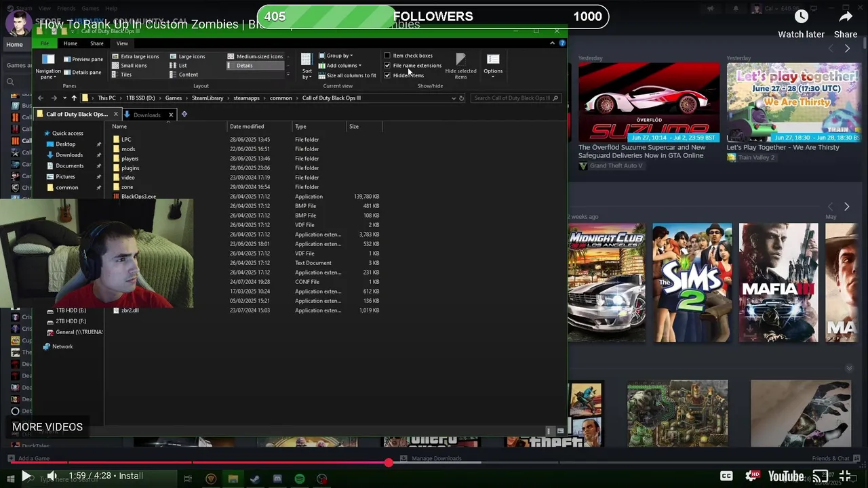868x488 pixels.
Task: Choose Medium-sized icons layout
Action: point(255,56)
